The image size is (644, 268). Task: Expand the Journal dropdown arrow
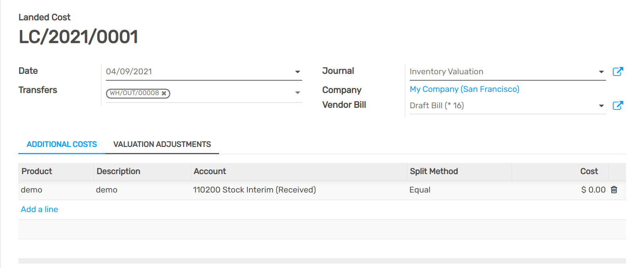pyautogui.click(x=601, y=72)
